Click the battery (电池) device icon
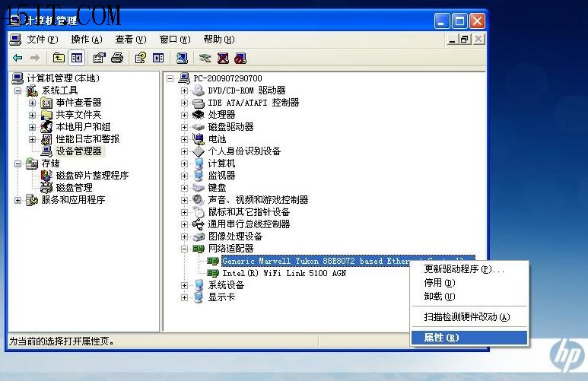Image resolution: width=588 pixels, height=381 pixels. coord(198,139)
